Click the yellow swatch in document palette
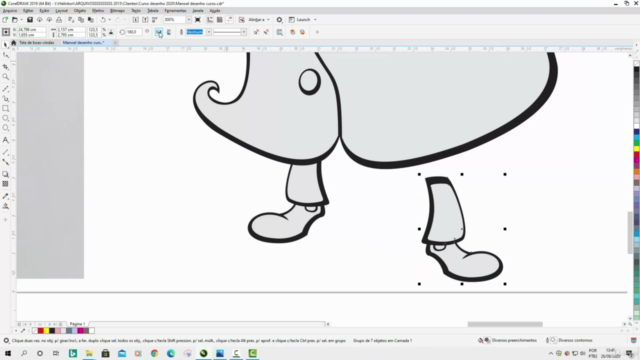The image size is (640, 360). [46, 331]
